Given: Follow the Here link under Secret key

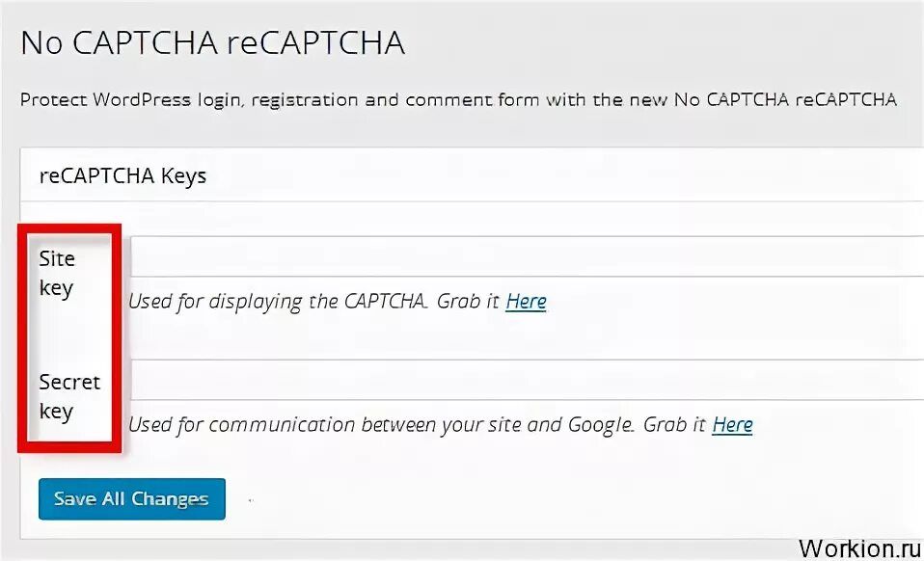Looking at the screenshot, I should click(x=732, y=424).
